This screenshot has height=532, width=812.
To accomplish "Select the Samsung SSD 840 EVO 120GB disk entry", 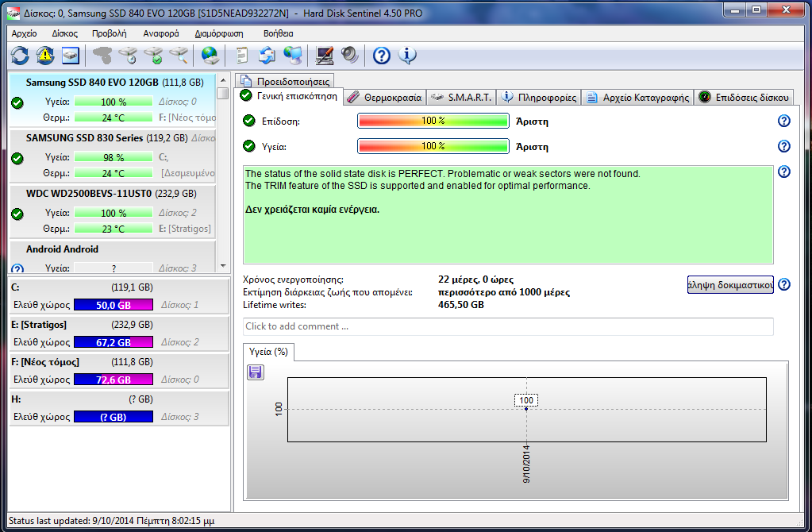I will click(113, 101).
